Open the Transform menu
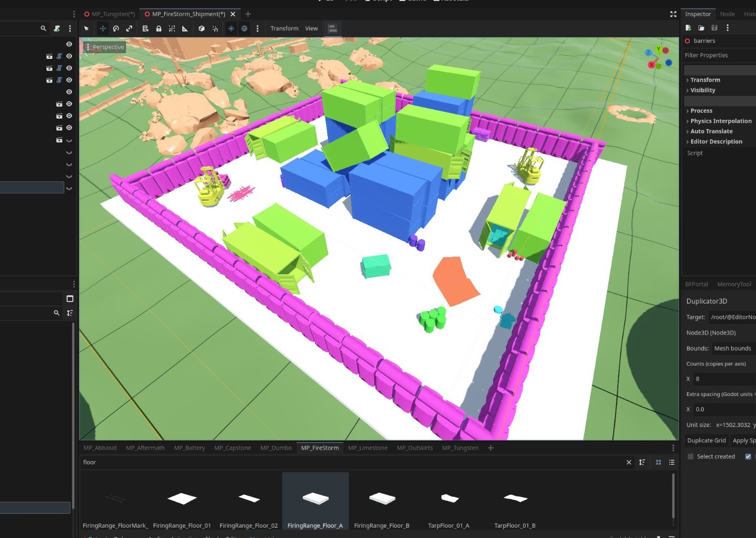Viewport: 756px width, 538px height. 285,28
